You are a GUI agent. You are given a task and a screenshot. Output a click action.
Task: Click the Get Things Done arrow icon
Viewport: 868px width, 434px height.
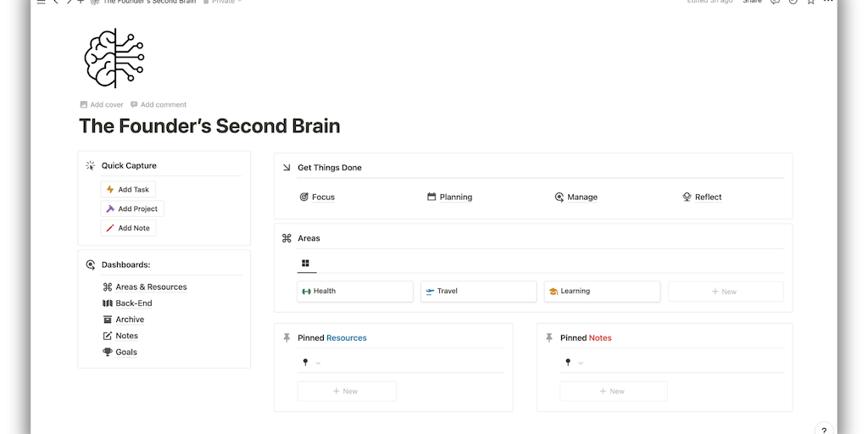(x=287, y=167)
